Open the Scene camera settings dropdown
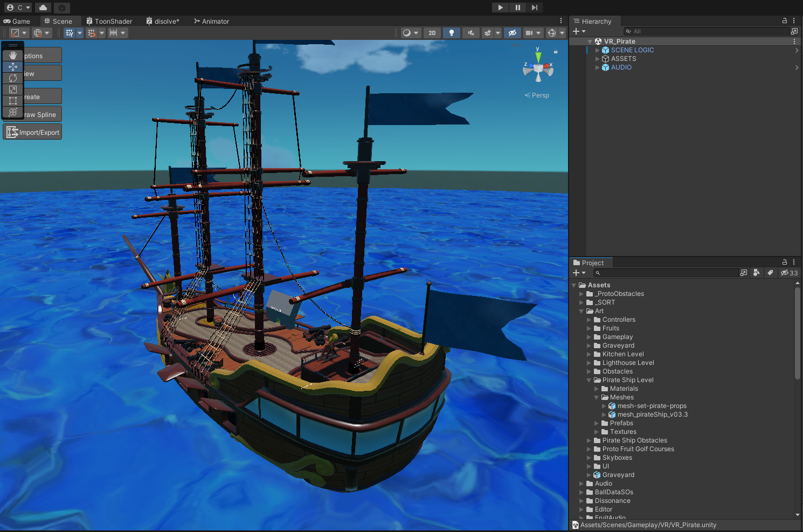 pyautogui.click(x=533, y=33)
